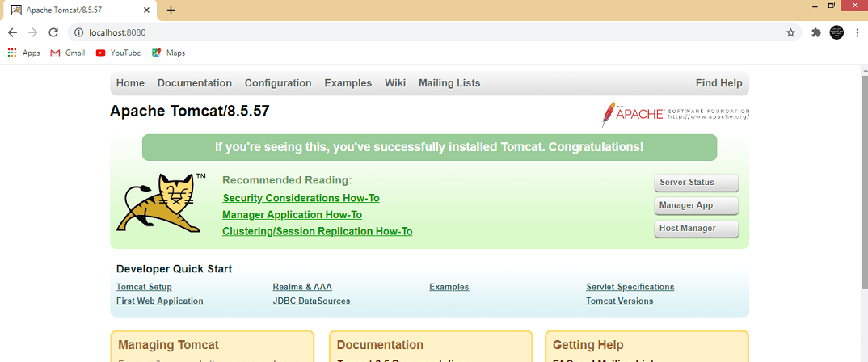The height and width of the screenshot is (362, 868).
Task: View site information icon in address bar
Action: 78,32
